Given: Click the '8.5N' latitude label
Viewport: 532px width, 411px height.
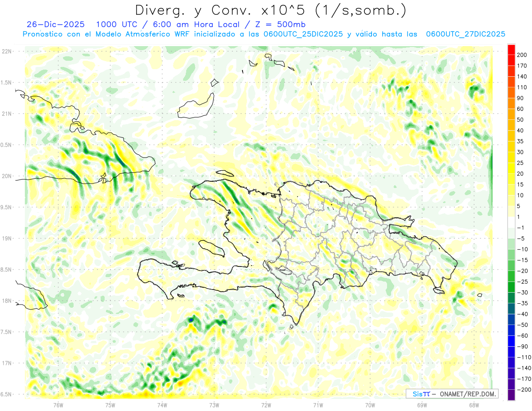Looking at the screenshot, I should [x=6, y=270].
